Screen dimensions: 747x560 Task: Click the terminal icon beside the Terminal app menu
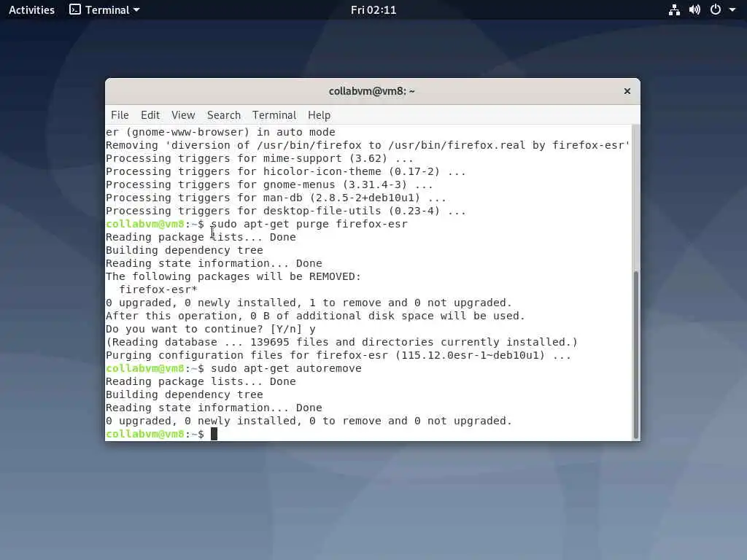75,9
